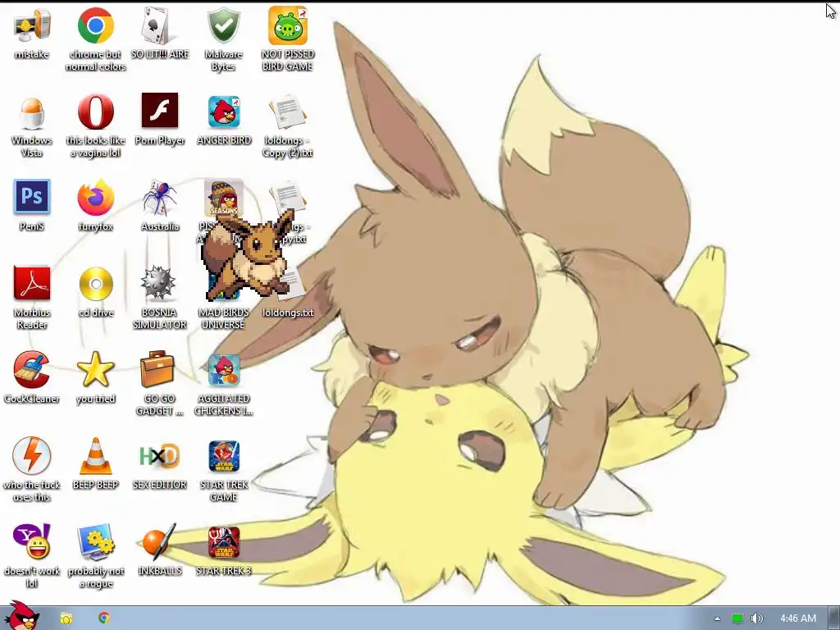Select the 'cd drive' disc icon
The width and height of the screenshot is (840, 630).
(x=96, y=284)
